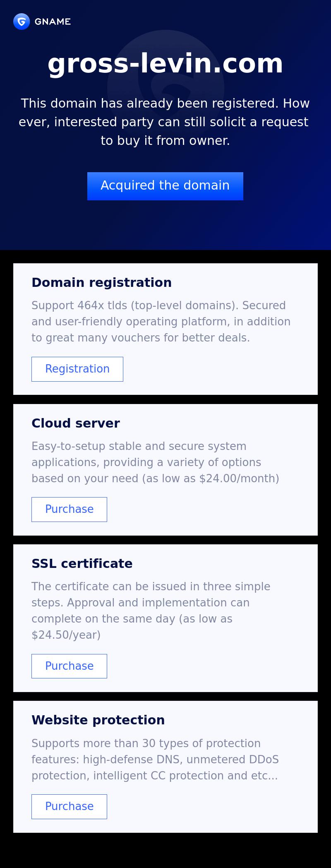
Task: Click the GNAME brand text
Action: 53,22
